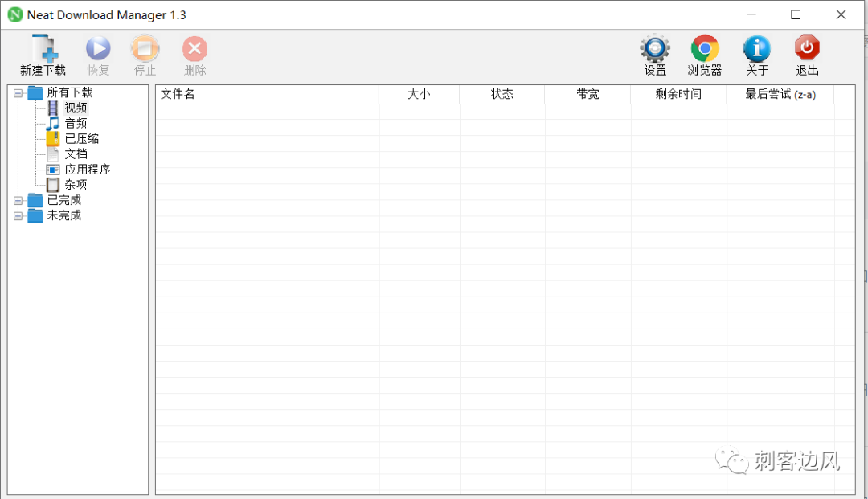This screenshot has width=868, height=499.
Task: Select the 文档 document page icon
Action: point(52,153)
